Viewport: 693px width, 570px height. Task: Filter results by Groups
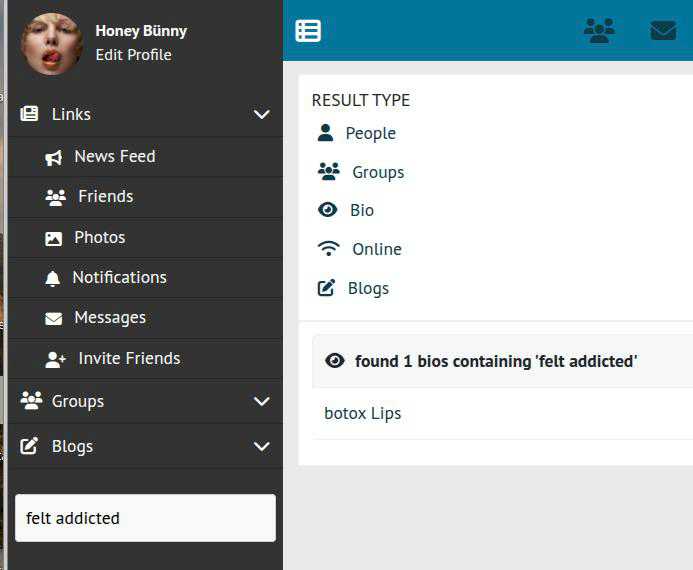pyautogui.click(x=377, y=172)
